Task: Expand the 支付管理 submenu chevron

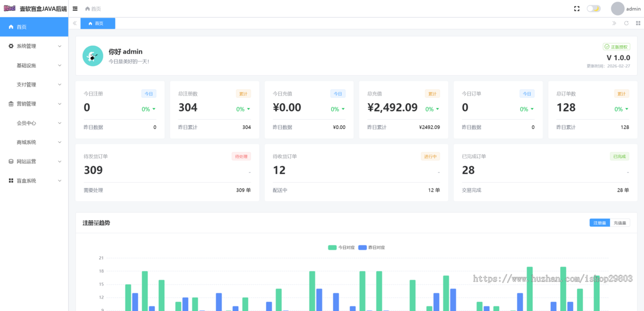Action: [x=60, y=84]
